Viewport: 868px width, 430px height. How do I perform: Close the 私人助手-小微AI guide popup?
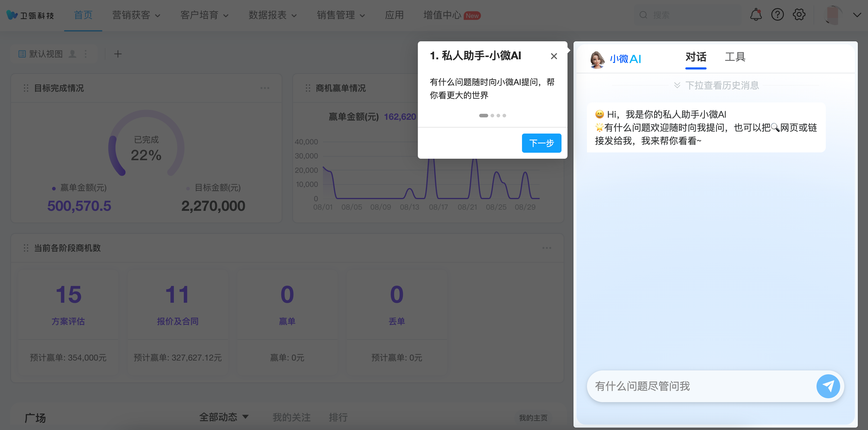click(x=554, y=56)
